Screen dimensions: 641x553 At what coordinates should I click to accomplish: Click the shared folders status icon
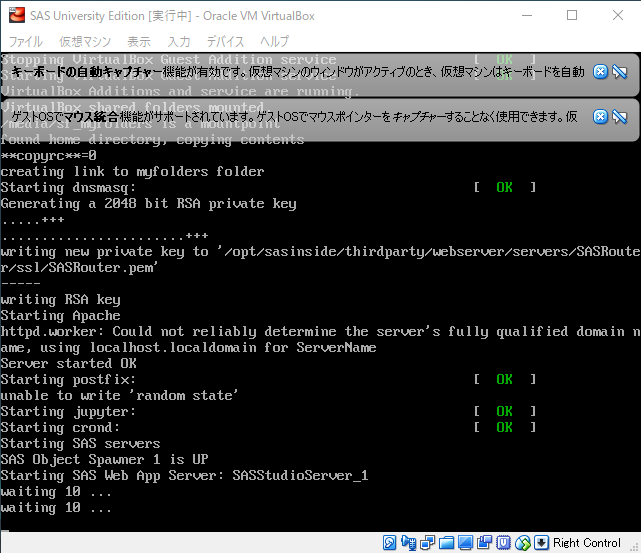(x=446, y=543)
